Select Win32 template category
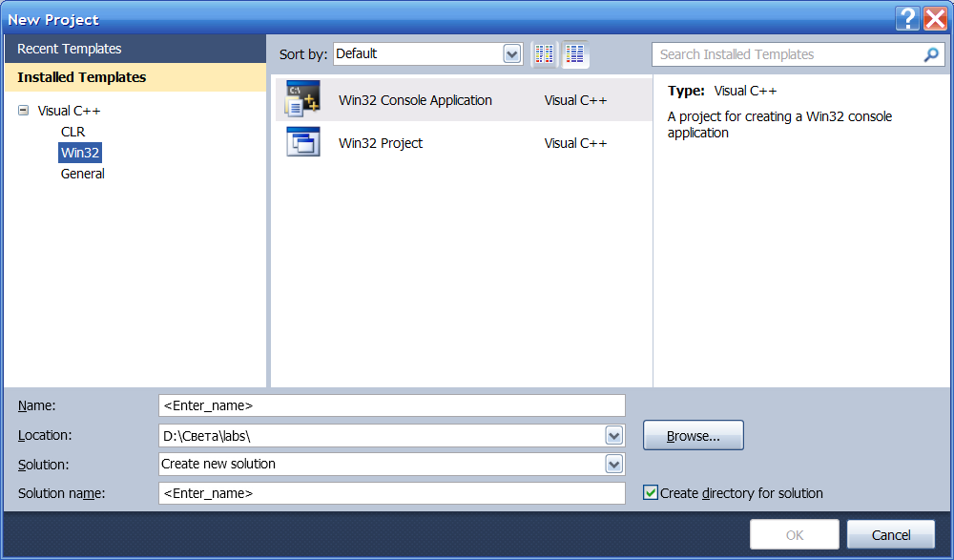954x560 pixels. point(80,153)
